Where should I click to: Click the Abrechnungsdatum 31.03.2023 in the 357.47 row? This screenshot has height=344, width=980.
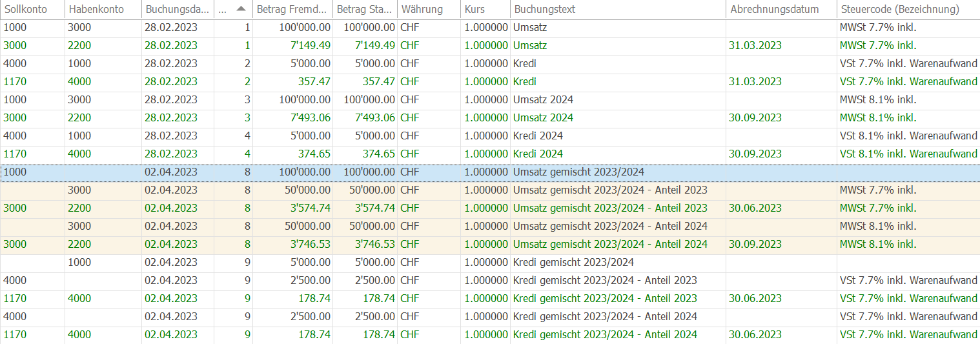point(755,81)
